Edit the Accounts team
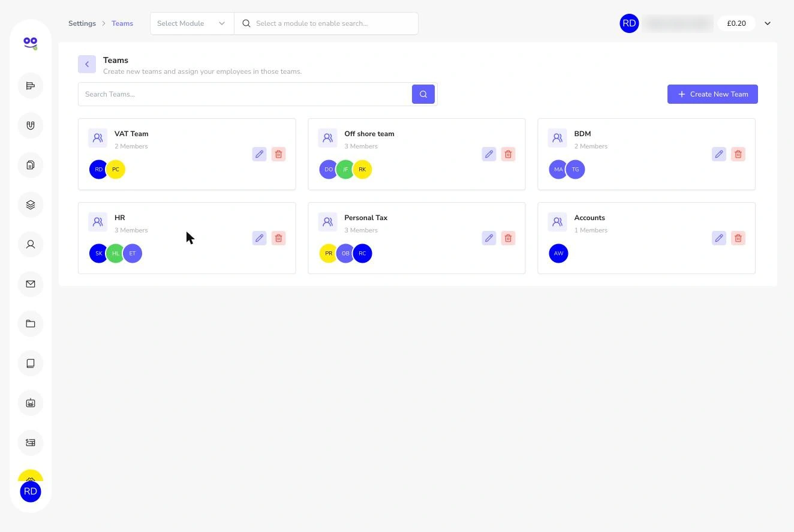Viewport: 794px width, 532px height. click(x=718, y=238)
